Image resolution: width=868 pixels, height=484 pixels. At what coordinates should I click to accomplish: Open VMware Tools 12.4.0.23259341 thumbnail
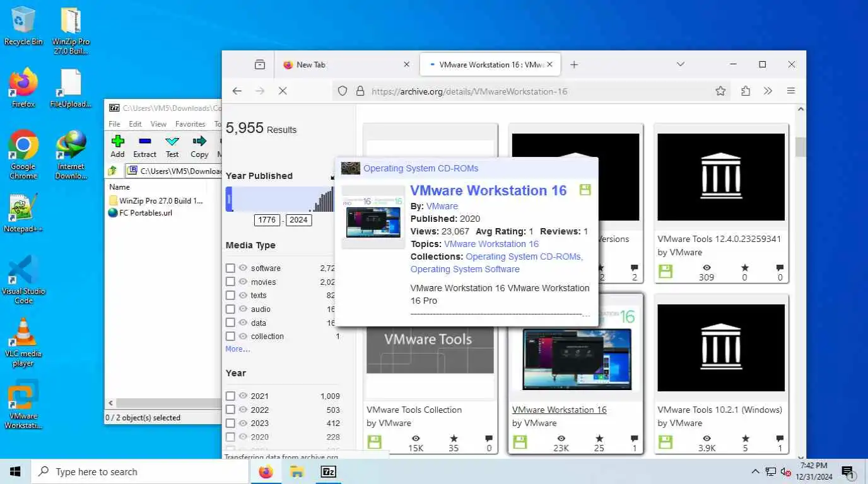point(721,177)
